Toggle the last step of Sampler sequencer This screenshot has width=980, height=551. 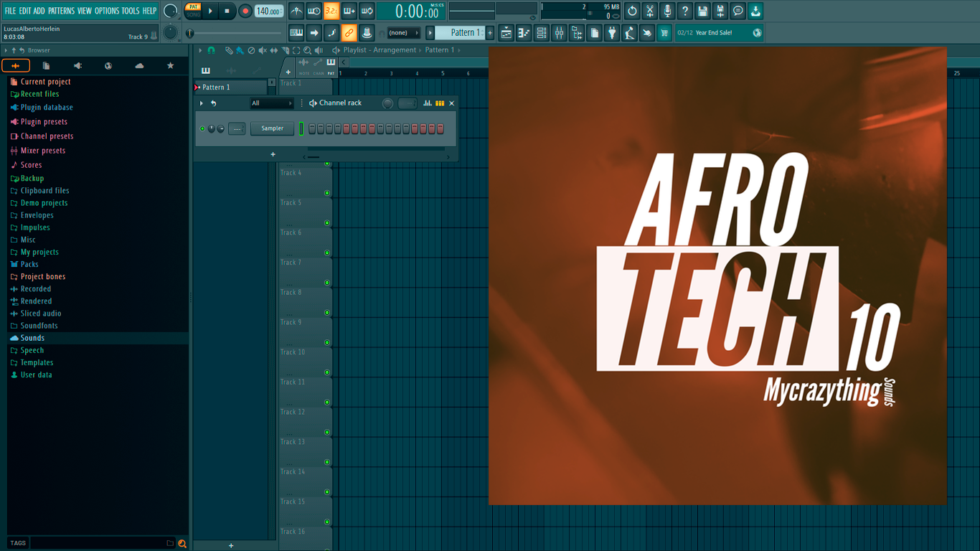point(440,129)
